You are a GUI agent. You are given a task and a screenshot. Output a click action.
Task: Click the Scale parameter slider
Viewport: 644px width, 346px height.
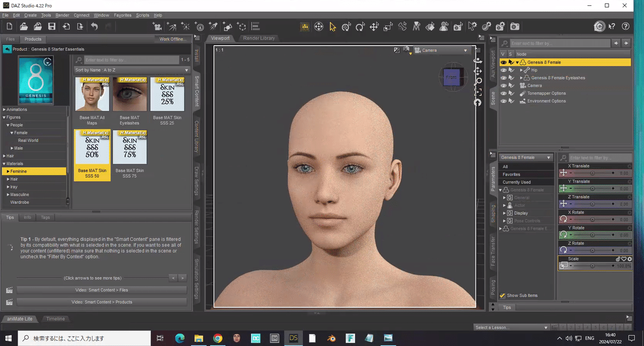click(x=592, y=266)
